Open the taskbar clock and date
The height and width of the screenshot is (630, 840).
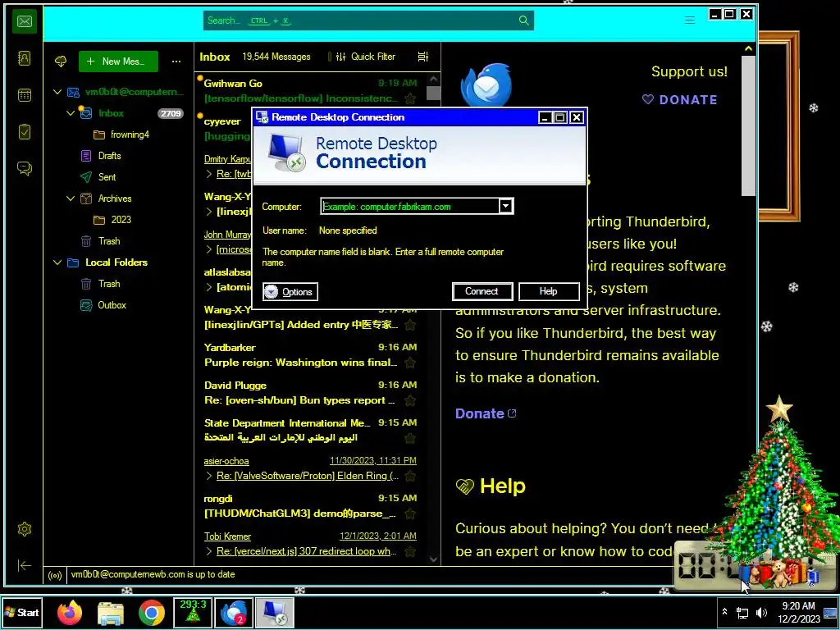(798, 612)
